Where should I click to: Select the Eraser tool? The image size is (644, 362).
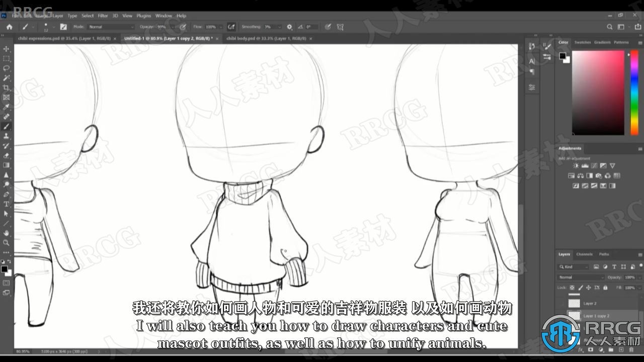pyautogui.click(x=7, y=155)
